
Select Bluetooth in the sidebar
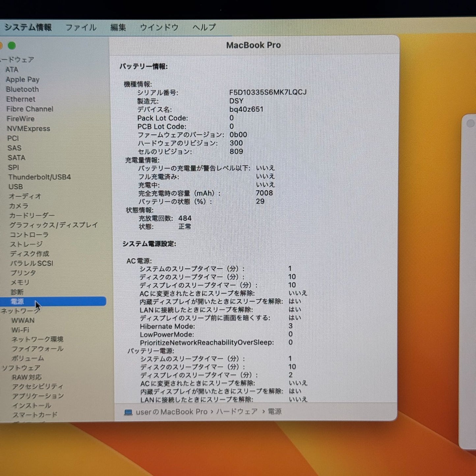coord(22,89)
